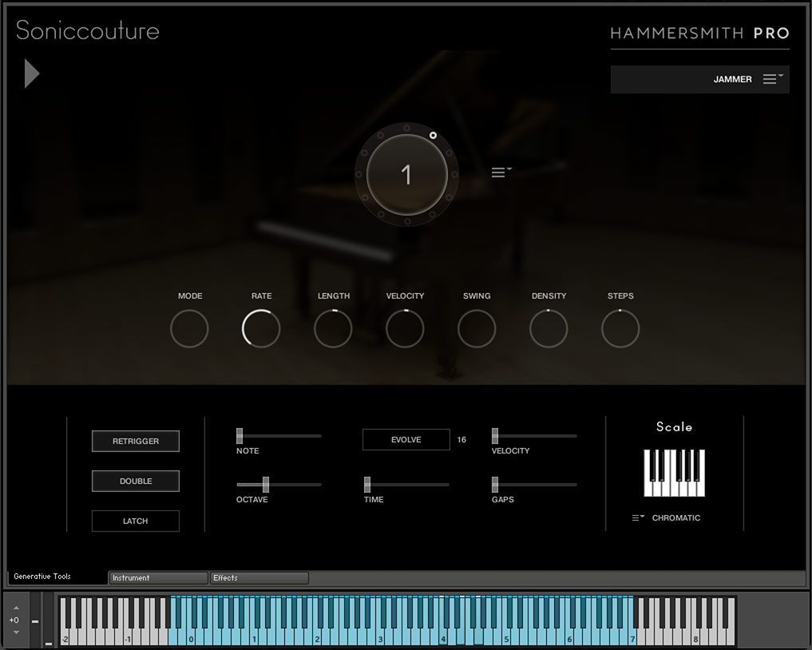The height and width of the screenshot is (650, 812).
Task: Click piano key labeled 8 on keyboard
Action: coord(695,639)
